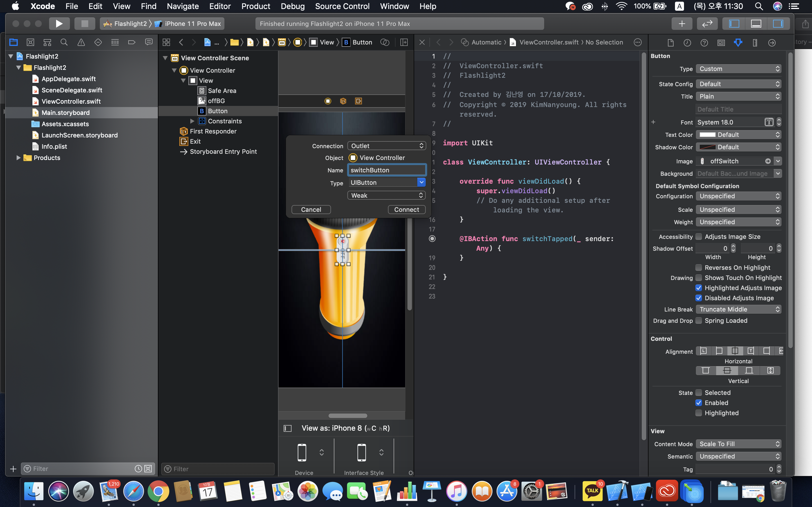The height and width of the screenshot is (507, 812).
Task: Open the Editor menu
Action: coord(220,6)
